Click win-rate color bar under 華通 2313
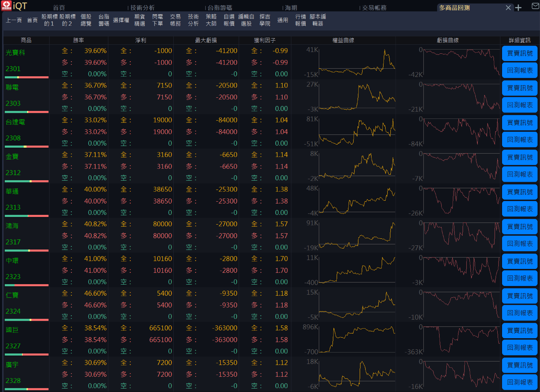 27,216
